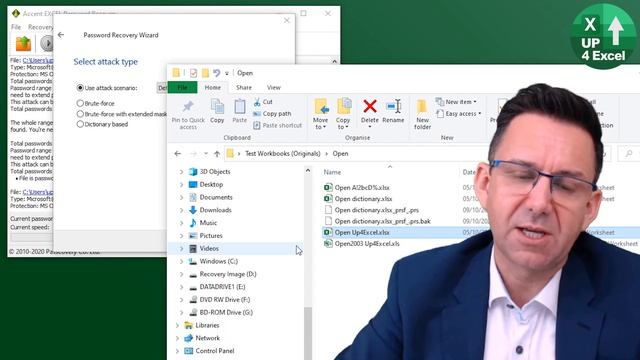Select Music in navigation pane

pyautogui.click(x=208, y=222)
